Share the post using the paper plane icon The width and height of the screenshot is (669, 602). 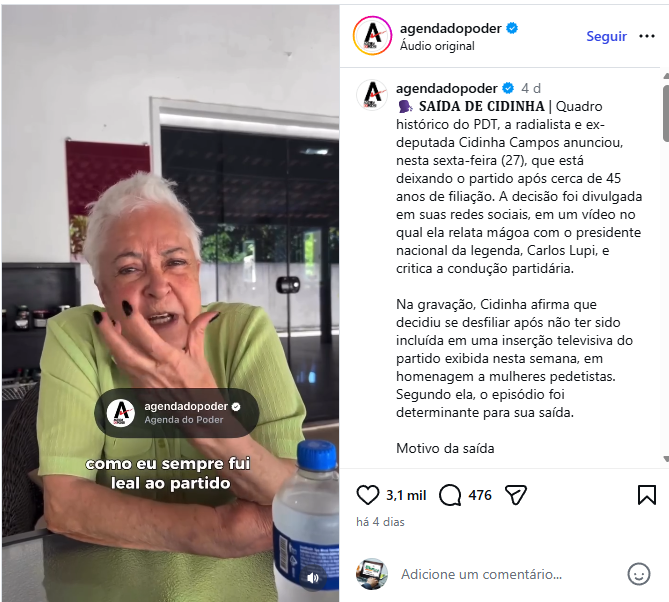[516, 495]
